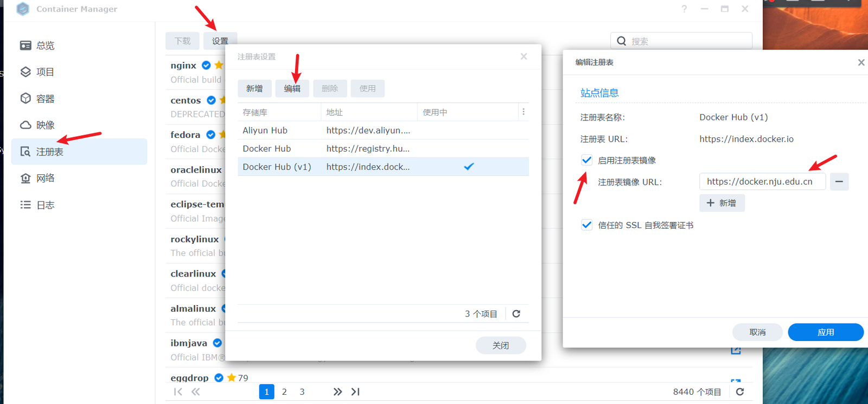Click 删除 in the registry settings dialog
This screenshot has width=868, height=404.
330,89
